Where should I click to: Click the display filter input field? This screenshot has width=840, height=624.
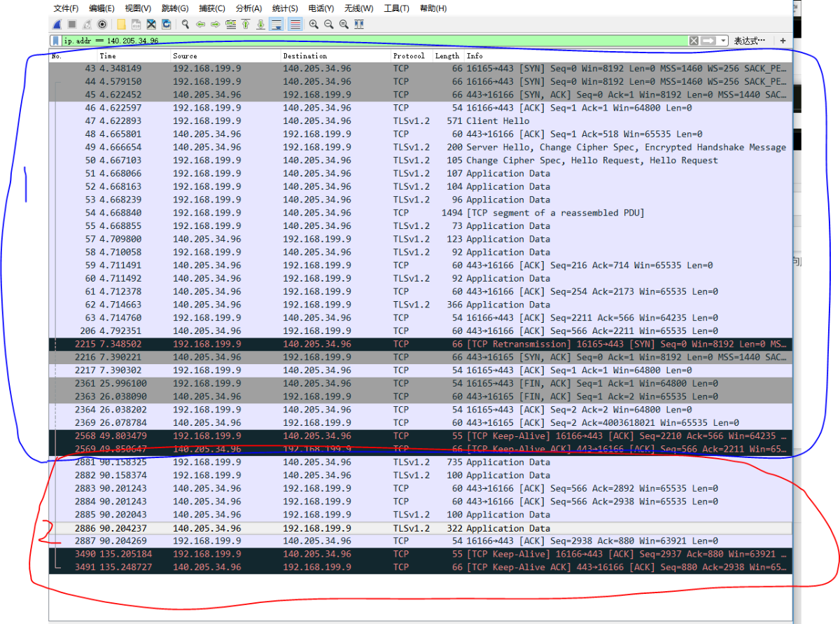click(x=374, y=41)
